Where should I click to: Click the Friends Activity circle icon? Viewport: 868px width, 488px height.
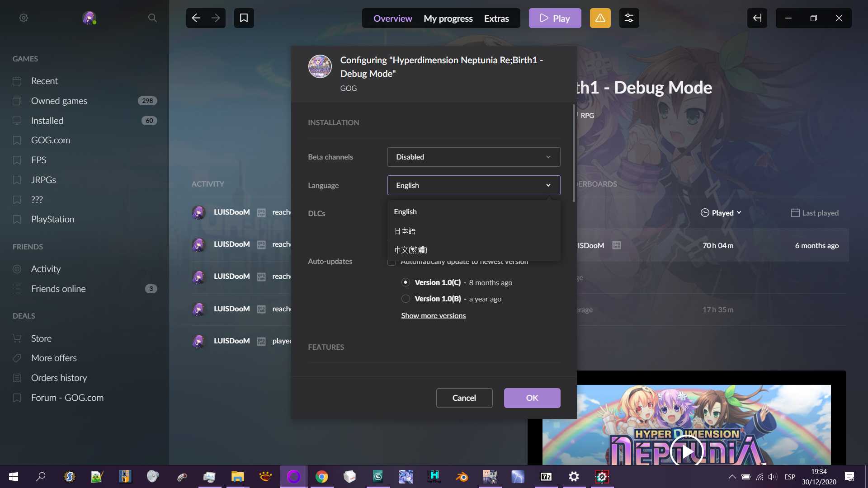coord(17,269)
